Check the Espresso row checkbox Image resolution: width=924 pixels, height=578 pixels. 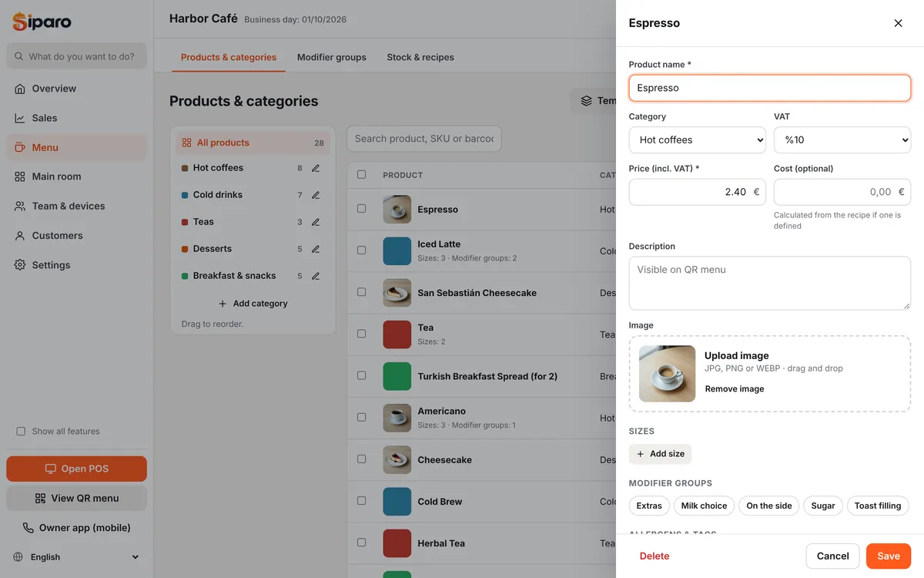tap(362, 209)
